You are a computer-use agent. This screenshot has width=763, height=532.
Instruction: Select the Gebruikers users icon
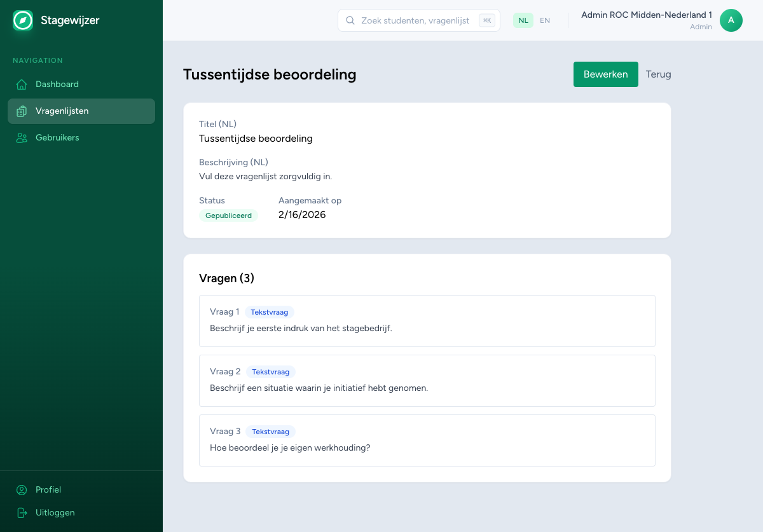point(21,137)
